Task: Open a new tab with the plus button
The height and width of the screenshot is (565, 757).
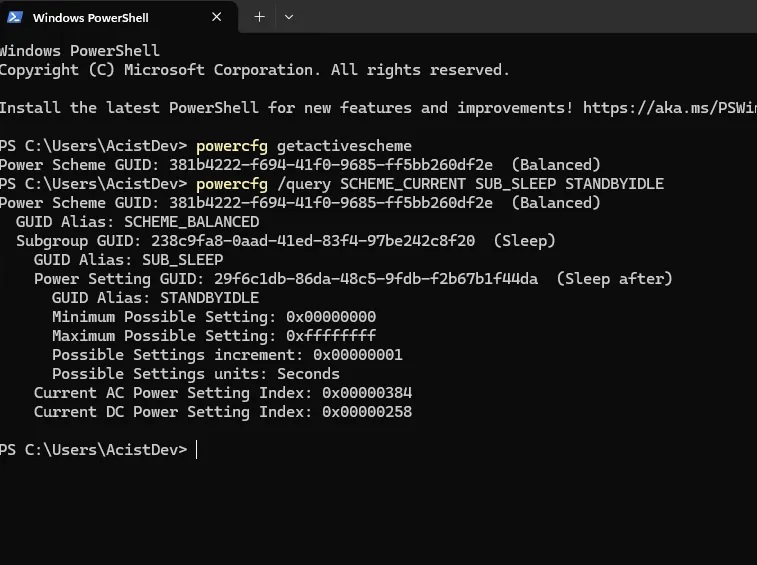Action: tap(259, 17)
